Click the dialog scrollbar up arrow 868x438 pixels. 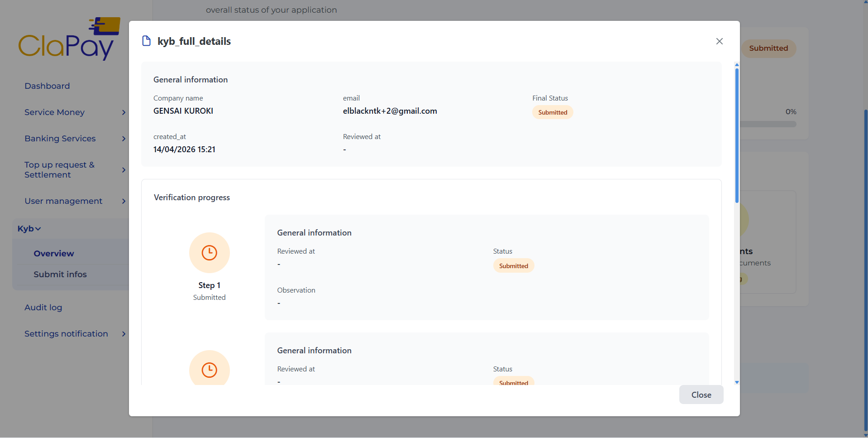click(737, 65)
